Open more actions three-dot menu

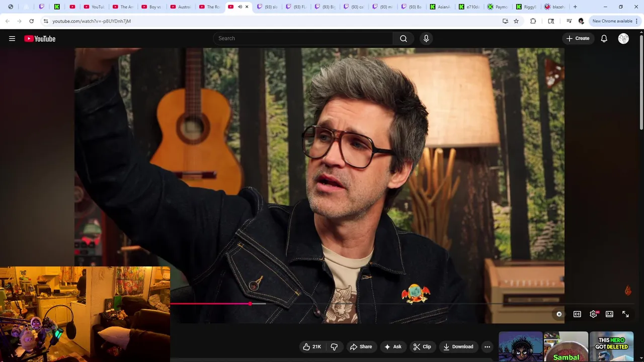[487, 346]
